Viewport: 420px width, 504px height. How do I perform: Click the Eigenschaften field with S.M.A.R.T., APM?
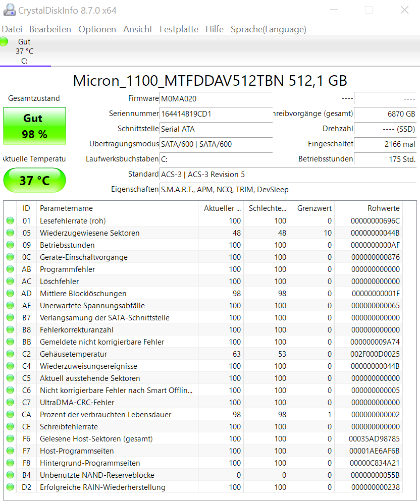pos(288,190)
